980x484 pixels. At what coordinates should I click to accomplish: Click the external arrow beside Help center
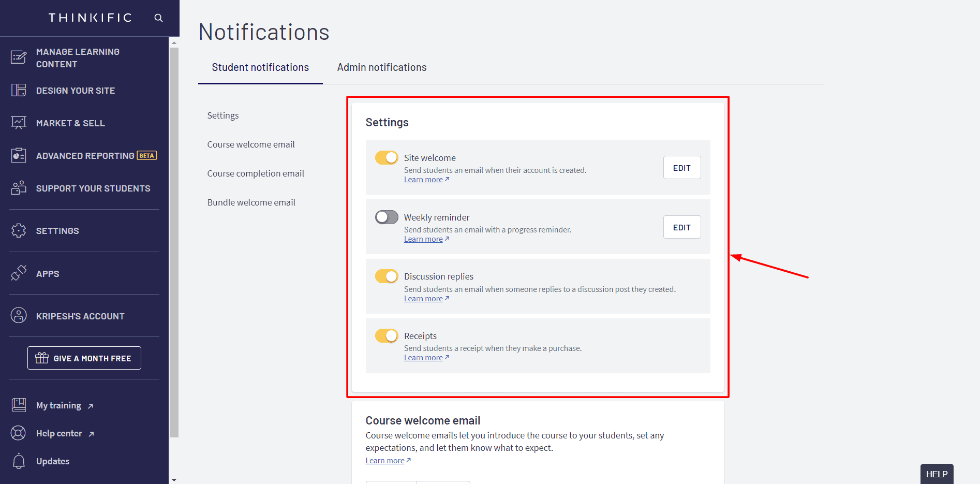pos(92,434)
